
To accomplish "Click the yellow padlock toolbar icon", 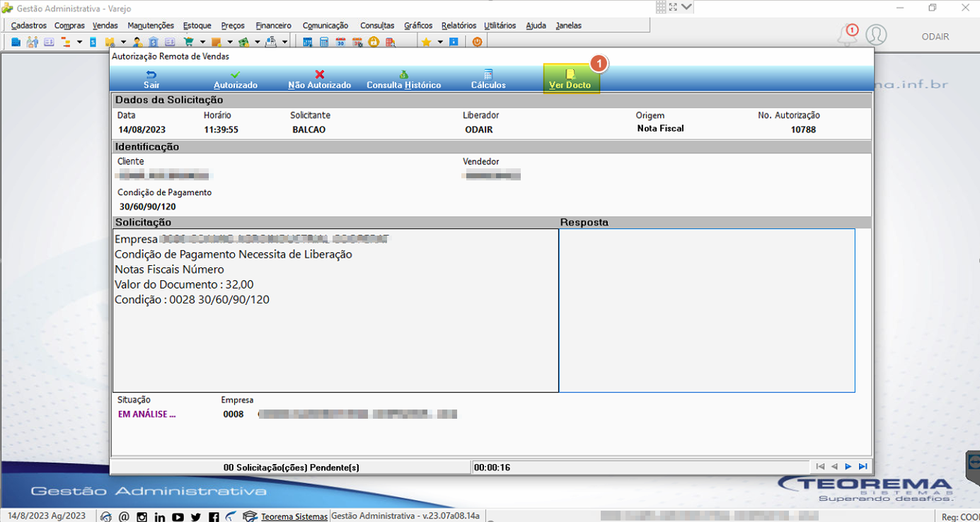I will click(x=374, y=42).
